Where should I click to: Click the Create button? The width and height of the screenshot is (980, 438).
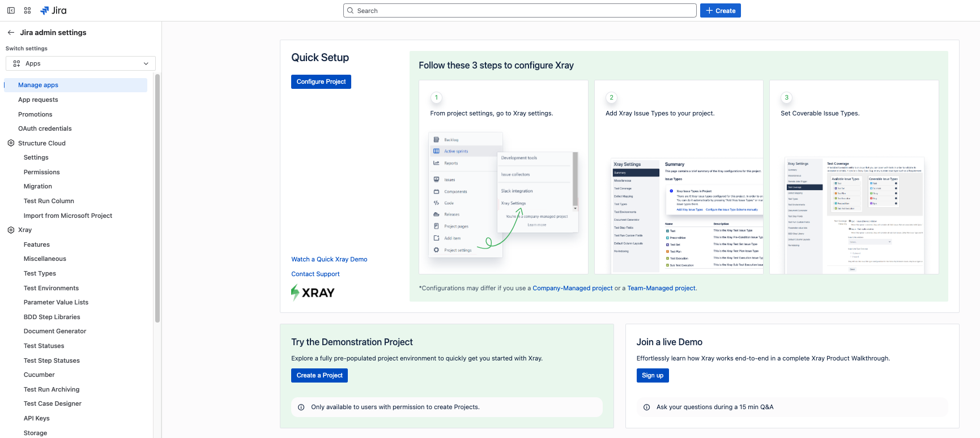pyautogui.click(x=720, y=11)
